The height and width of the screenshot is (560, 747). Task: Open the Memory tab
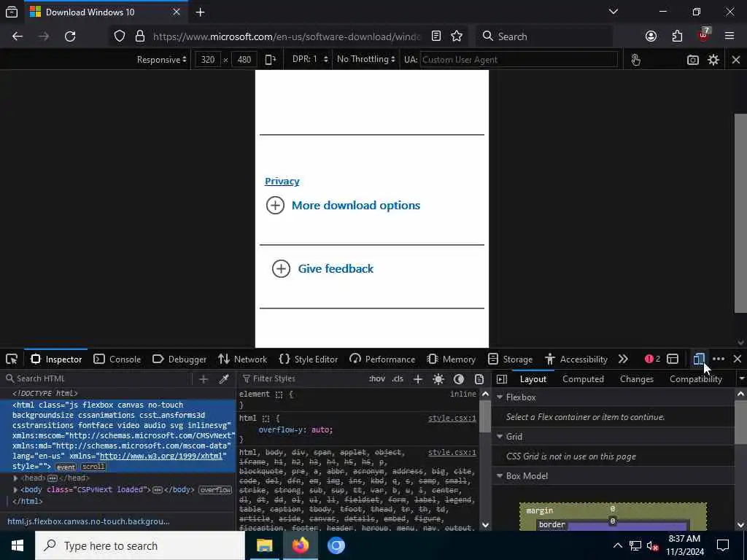tap(451, 359)
